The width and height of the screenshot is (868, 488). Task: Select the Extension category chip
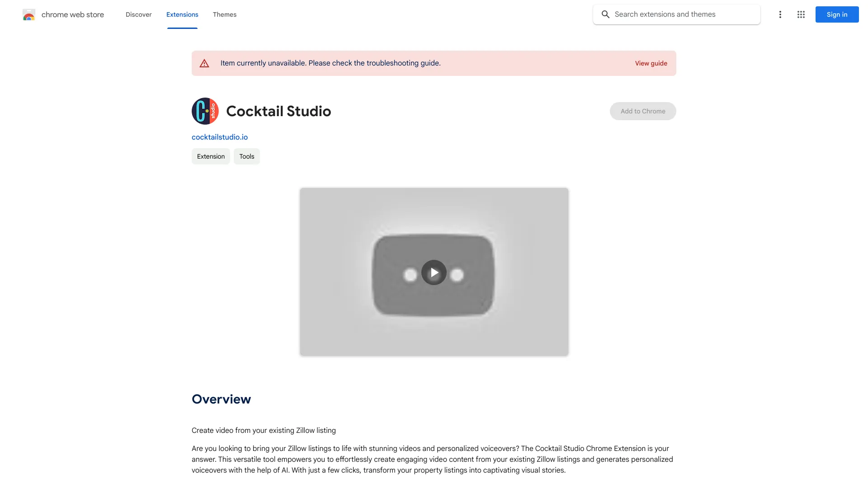211,156
